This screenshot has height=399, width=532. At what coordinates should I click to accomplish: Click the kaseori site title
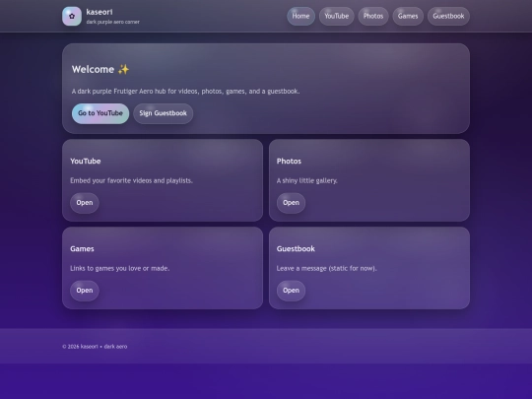[x=100, y=12]
